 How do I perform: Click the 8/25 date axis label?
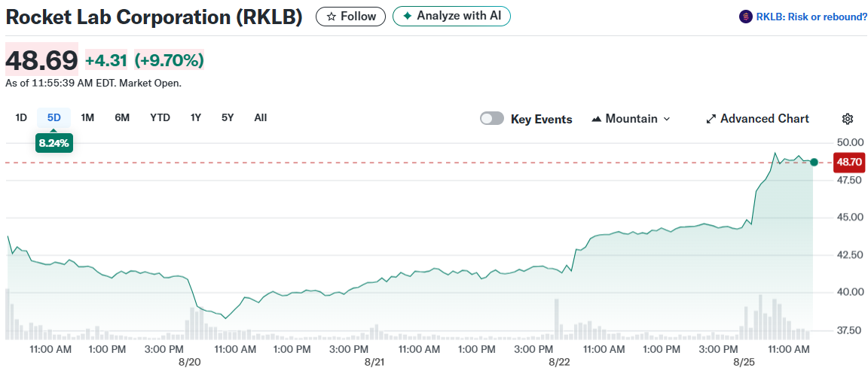coord(744,362)
